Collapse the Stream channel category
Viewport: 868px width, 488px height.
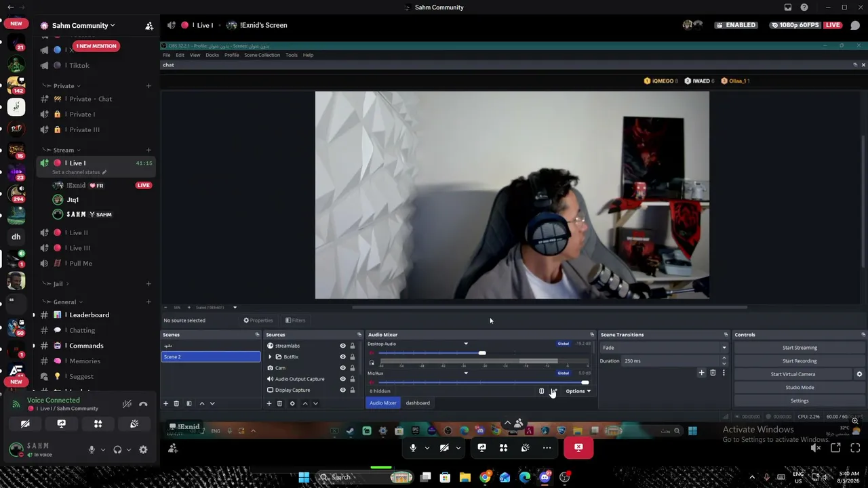(63, 150)
